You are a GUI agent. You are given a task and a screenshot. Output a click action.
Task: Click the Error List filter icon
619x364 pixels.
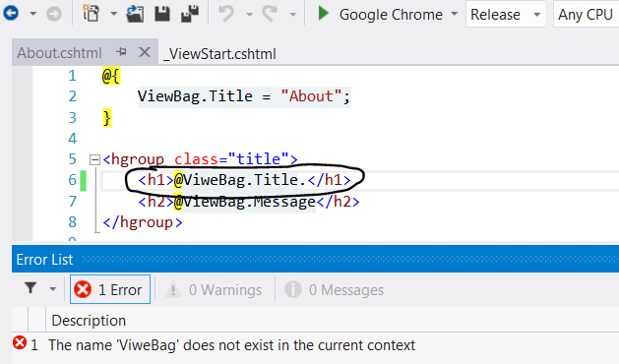[31, 288]
